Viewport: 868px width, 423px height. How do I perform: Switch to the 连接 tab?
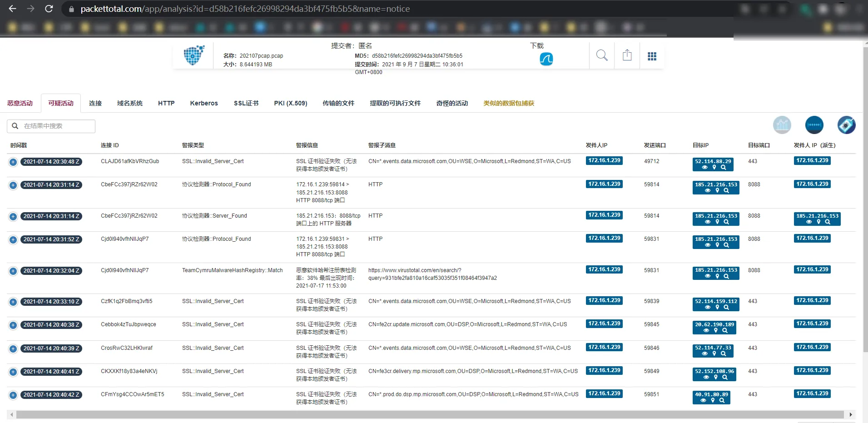click(95, 103)
